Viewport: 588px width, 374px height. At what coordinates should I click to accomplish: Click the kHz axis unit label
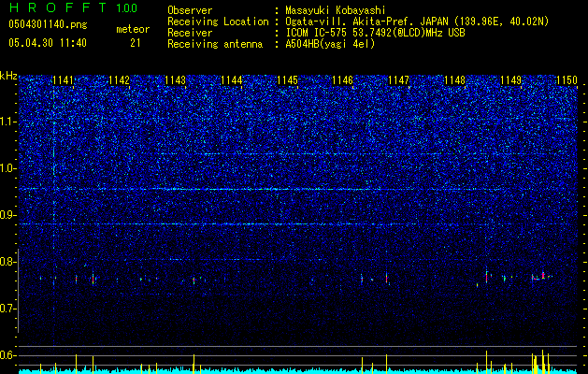pos(8,76)
